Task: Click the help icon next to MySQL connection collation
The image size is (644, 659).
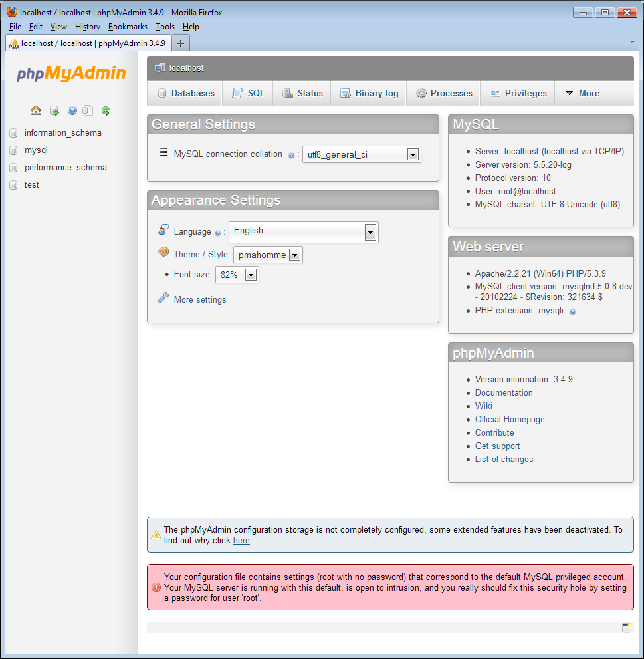Action: click(x=291, y=156)
